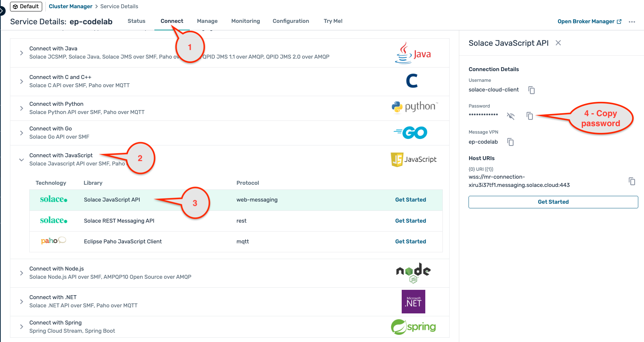Screen dimensions: 644x342
Task: Click the Java logo icon
Action: [413, 53]
